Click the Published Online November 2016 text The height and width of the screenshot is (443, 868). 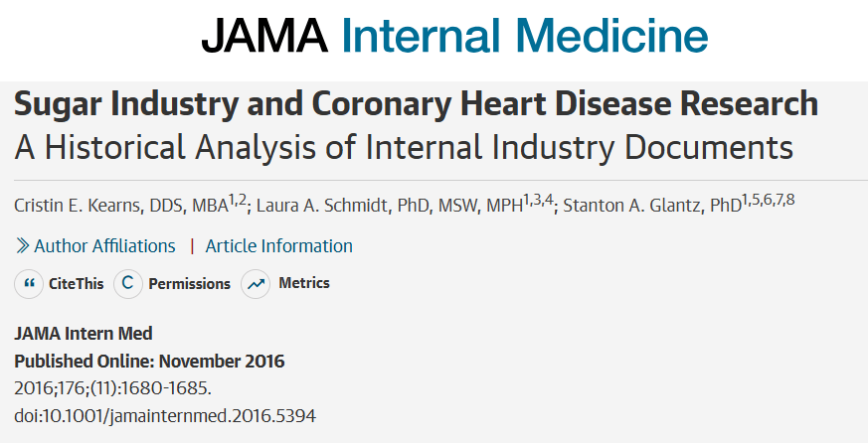click(x=149, y=361)
